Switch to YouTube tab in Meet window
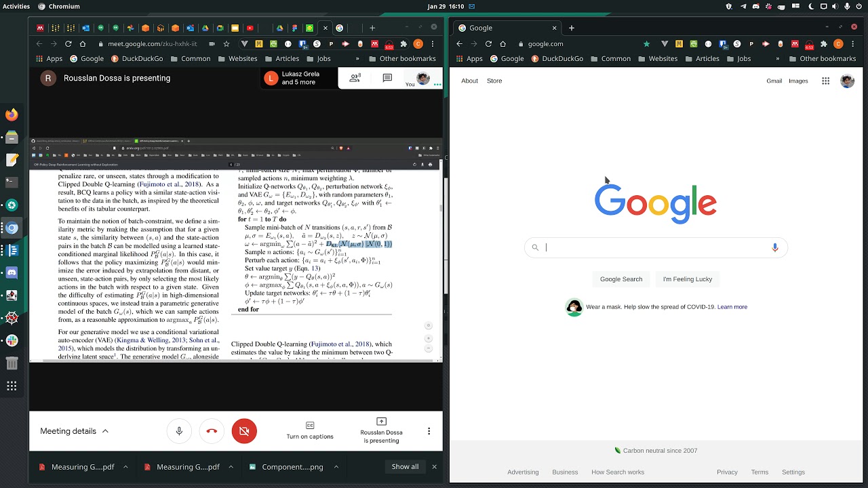 point(250,28)
